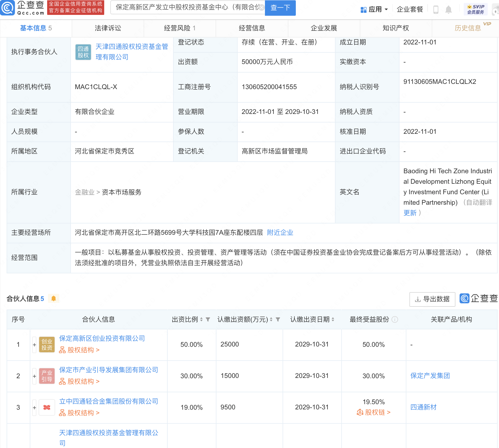Open the 附近企业 link
The width and height of the screenshot is (499, 448).
click(280, 233)
